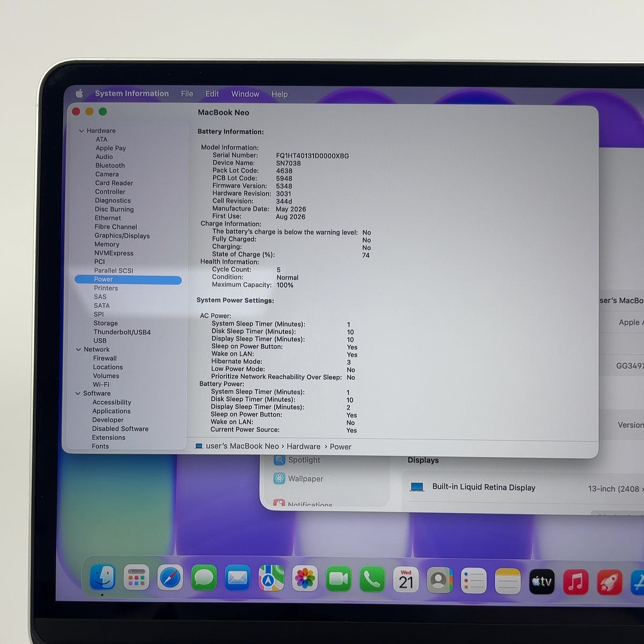Select Thunderbolt/USB4 in the sidebar

(122, 332)
